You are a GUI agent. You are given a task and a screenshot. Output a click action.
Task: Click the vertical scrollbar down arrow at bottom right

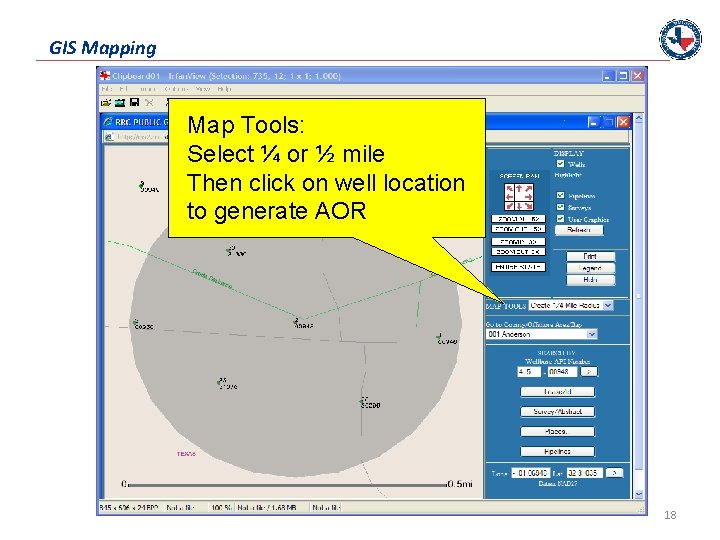(638, 494)
